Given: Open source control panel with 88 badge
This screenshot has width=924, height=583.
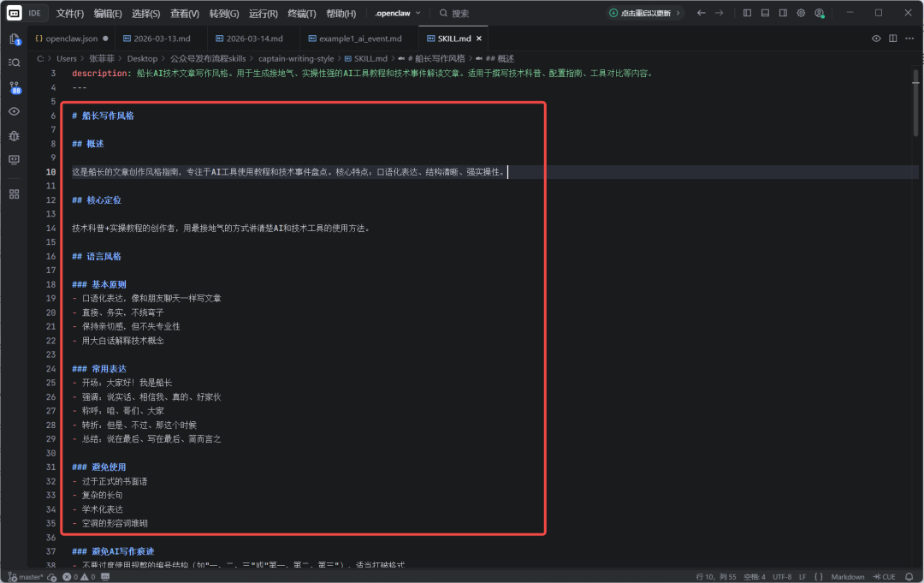Looking at the screenshot, I should pos(15,87).
